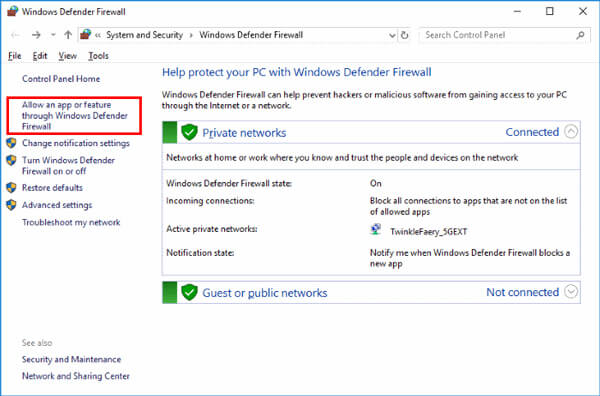Open the Tools menu

[98, 56]
